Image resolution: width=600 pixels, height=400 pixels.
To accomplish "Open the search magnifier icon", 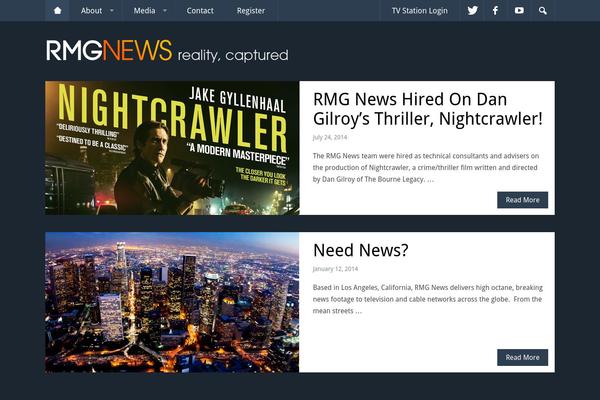I will (x=543, y=11).
